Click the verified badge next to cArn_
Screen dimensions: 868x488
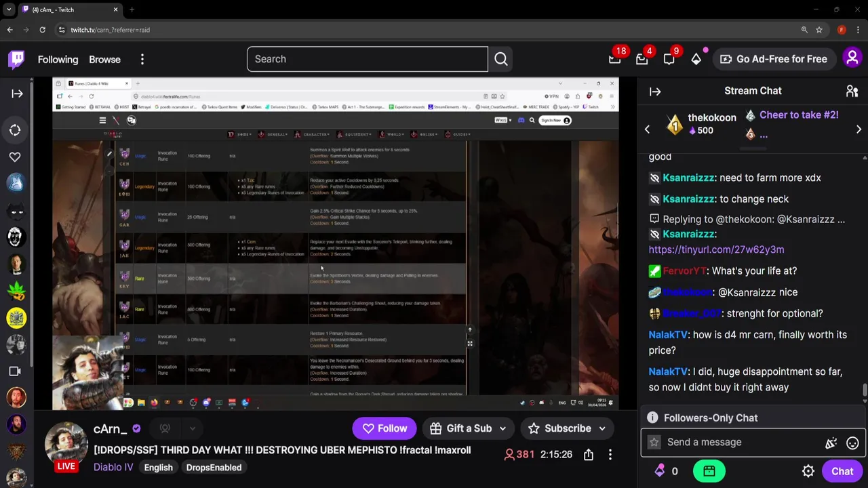point(136,428)
